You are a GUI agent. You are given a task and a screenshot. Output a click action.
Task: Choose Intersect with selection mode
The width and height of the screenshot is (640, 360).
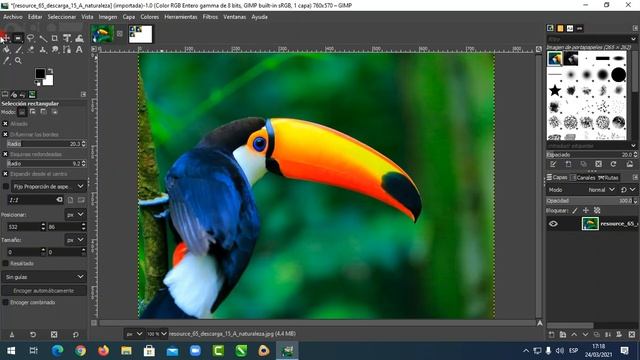[x=54, y=112]
